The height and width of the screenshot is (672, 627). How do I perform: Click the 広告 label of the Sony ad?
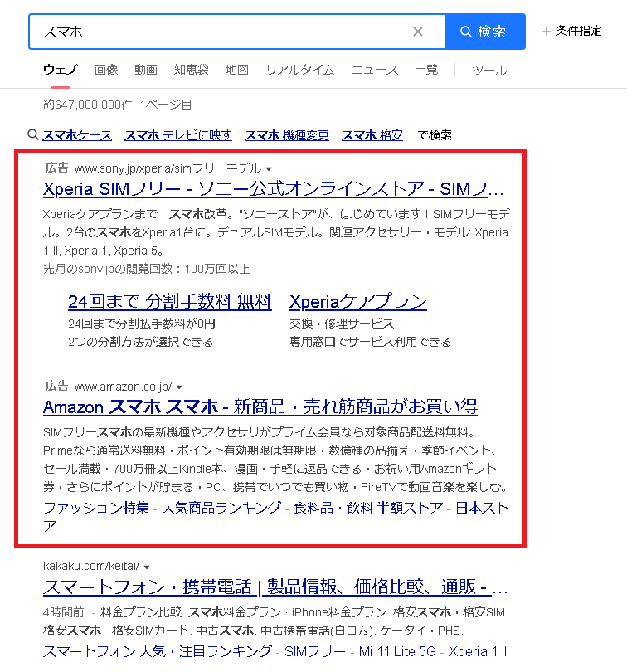point(56,168)
